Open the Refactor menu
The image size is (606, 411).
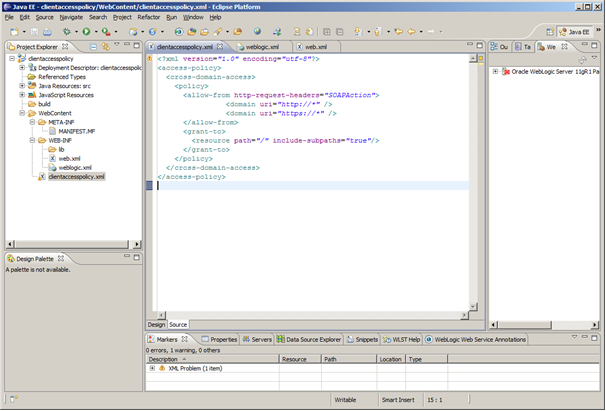pyautogui.click(x=148, y=17)
